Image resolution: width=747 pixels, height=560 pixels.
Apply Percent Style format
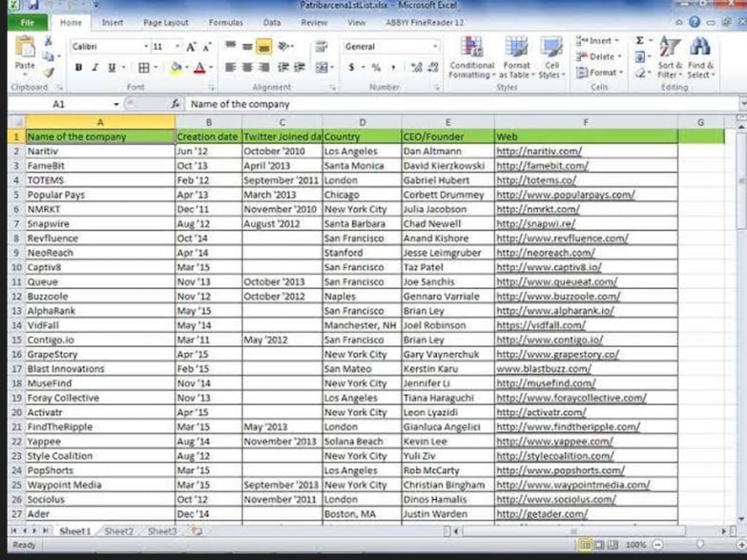pos(376,68)
